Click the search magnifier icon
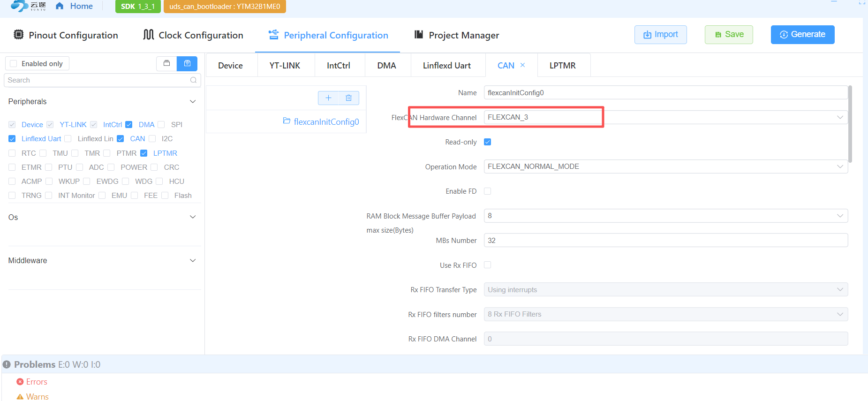The height and width of the screenshot is (401, 868). (193, 80)
